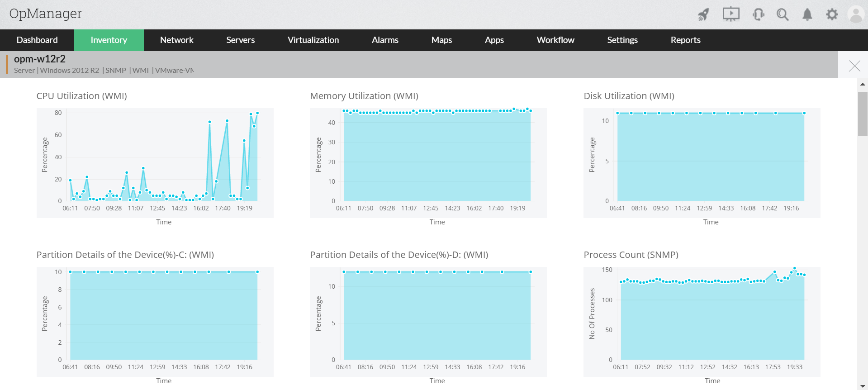Click the CPU Utilization (WMI) graph title
This screenshot has width=868, height=390.
(82, 96)
